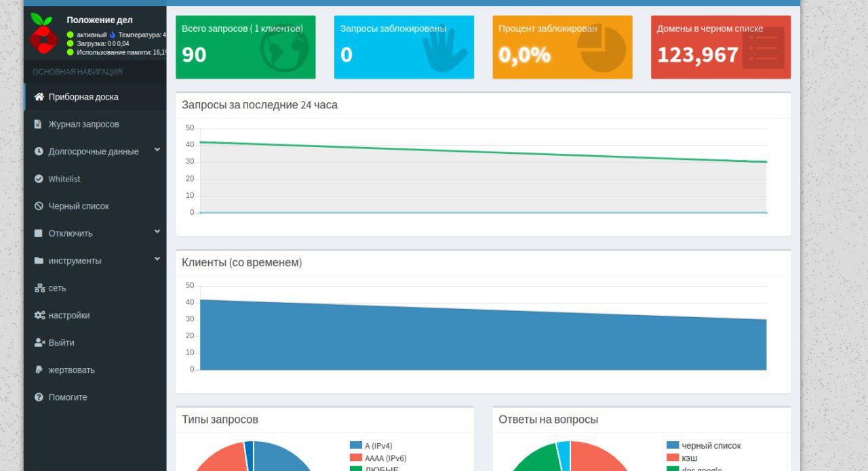Click the globe icon in total queries card
Screen dimensions: 868x471
[x=285, y=47]
